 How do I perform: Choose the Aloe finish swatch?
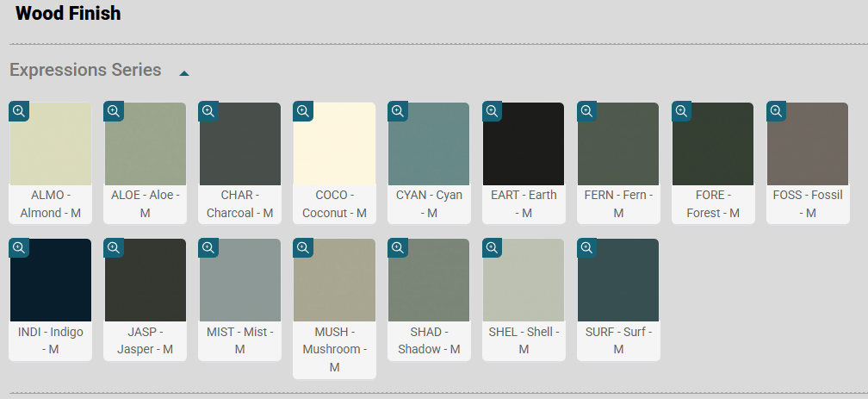pyautogui.click(x=145, y=144)
